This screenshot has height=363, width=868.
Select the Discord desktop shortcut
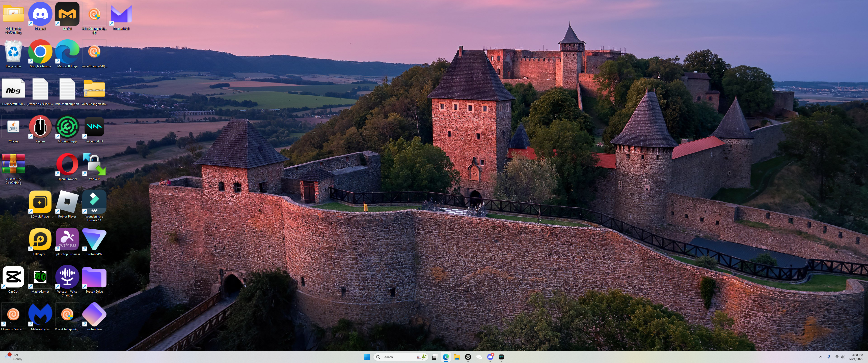[40, 14]
